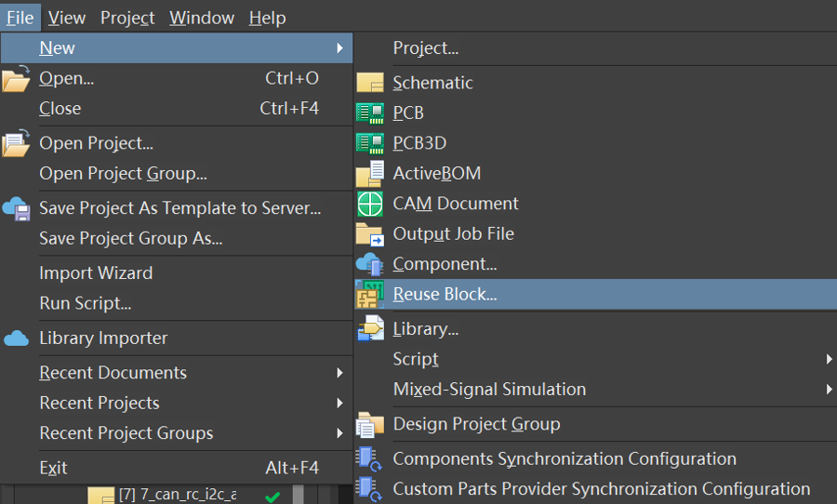Choose Save Project As Template to Server
The width and height of the screenshot is (837, 504).
[x=177, y=208]
